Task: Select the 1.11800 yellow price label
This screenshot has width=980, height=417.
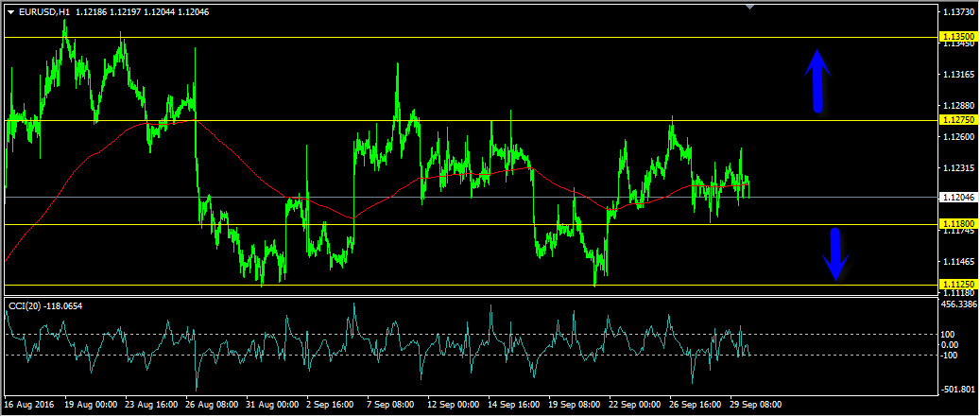Action: pyautogui.click(x=958, y=223)
